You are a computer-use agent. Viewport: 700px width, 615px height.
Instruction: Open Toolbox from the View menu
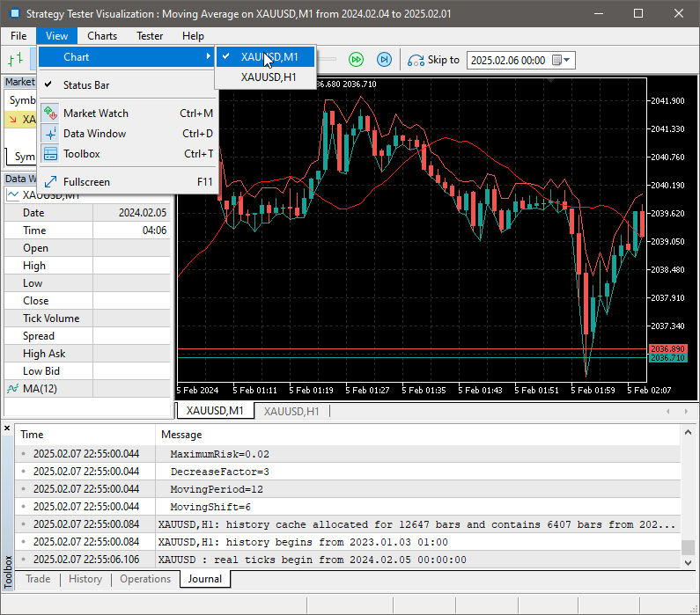click(128, 154)
